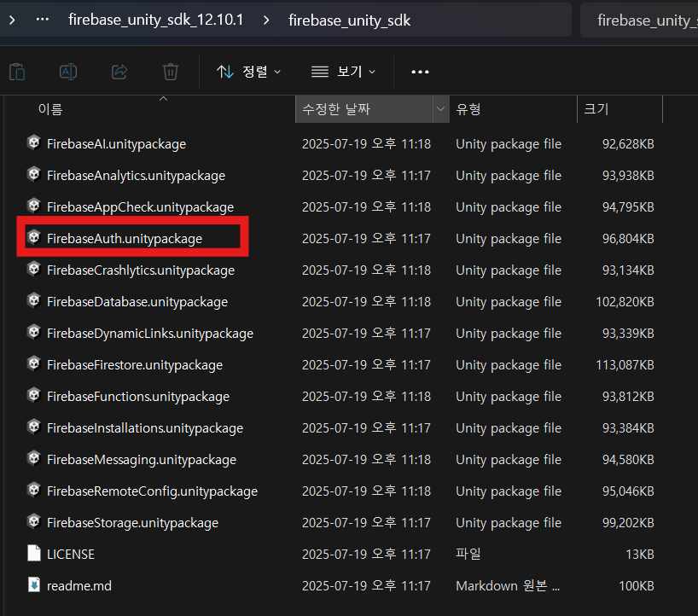Click the FirebaseMessaging.unitypackage file icon
Viewport: 698px width, 616px height.
point(34,459)
